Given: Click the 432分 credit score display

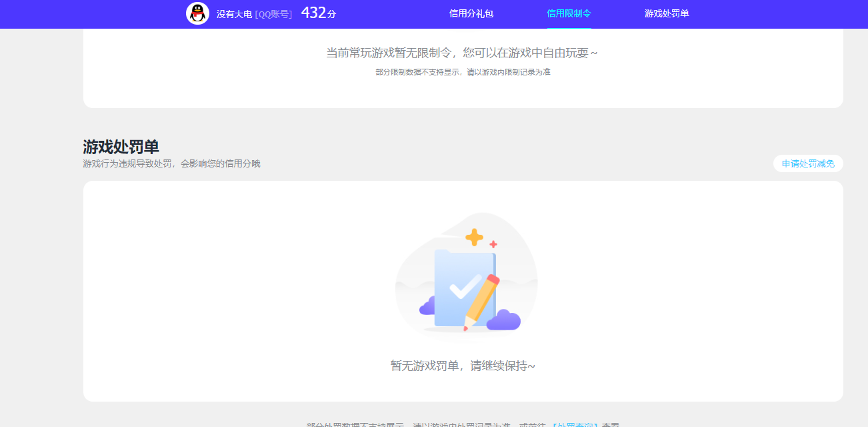Looking at the screenshot, I should pyautogui.click(x=319, y=12).
